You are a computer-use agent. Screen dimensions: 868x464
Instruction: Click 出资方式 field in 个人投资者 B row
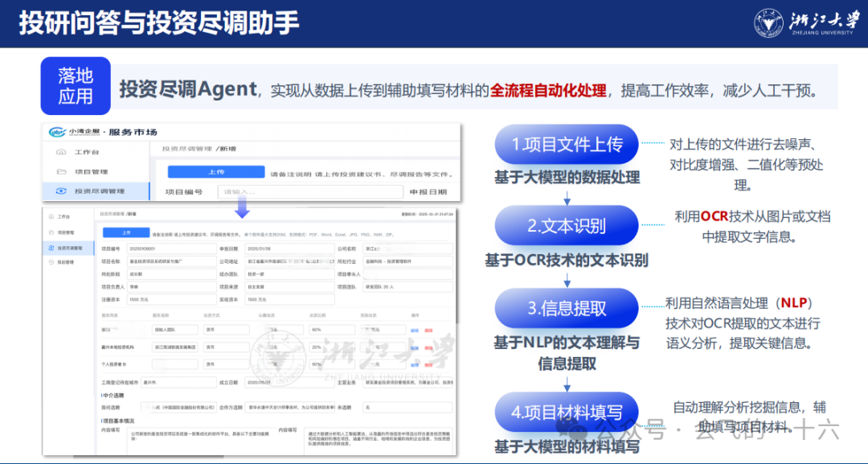pos(227,364)
